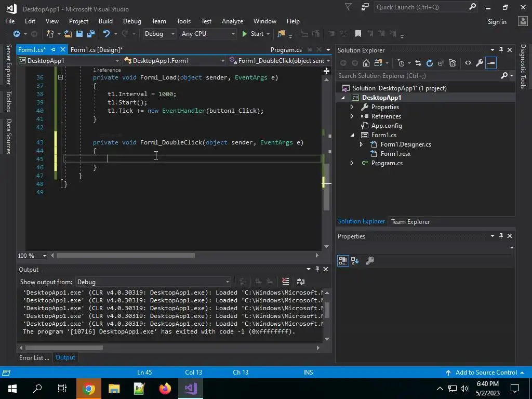This screenshot has width=532, height=399.
Task: Open the DesktopApp1 project scope dropdown
Action: tap(69, 61)
